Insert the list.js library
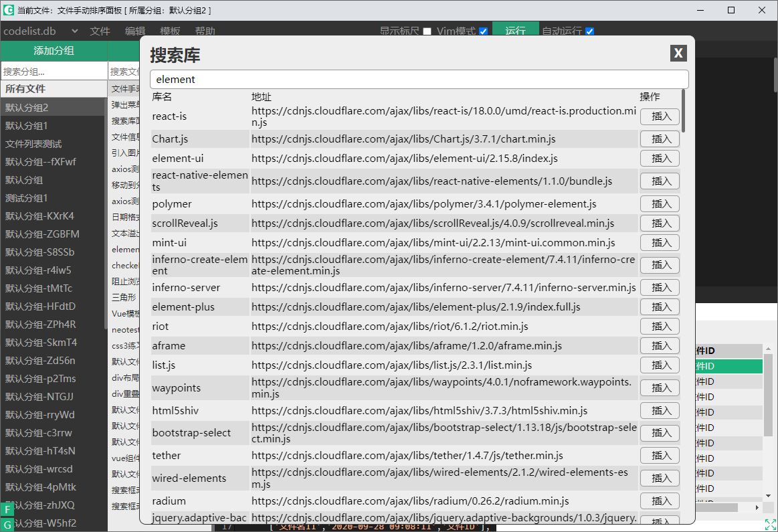Image resolution: width=778 pixels, height=532 pixels. click(660, 365)
